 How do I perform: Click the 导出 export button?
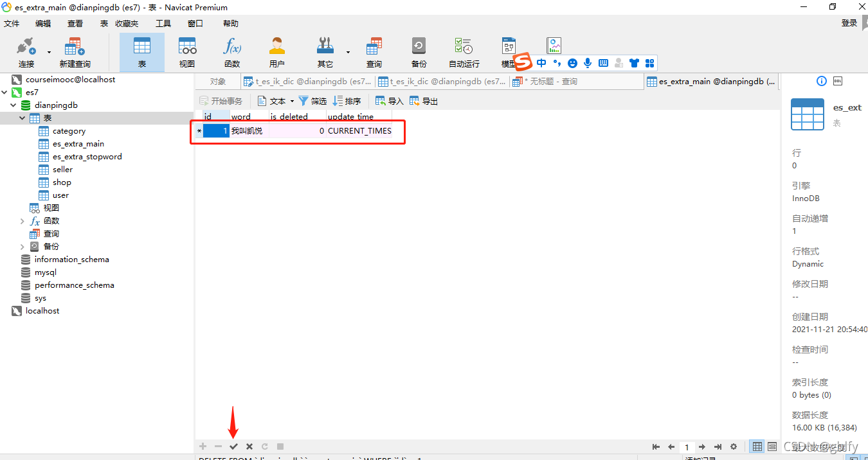424,101
